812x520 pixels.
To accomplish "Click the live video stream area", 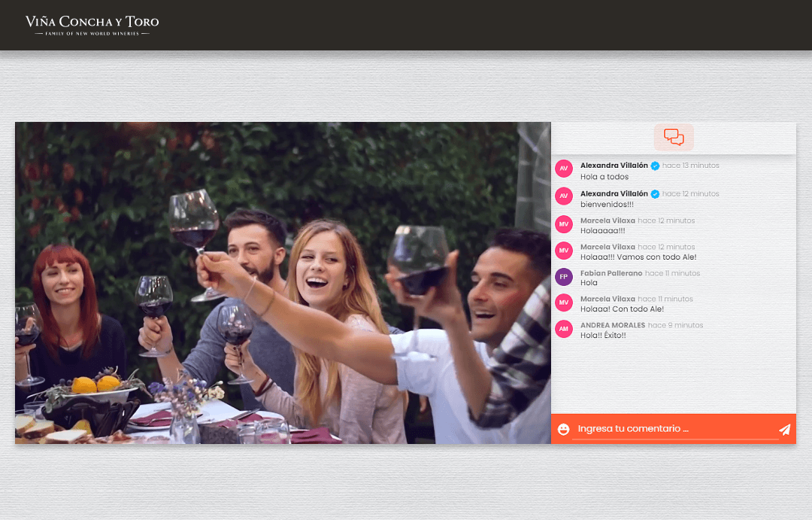I will 283,284.
